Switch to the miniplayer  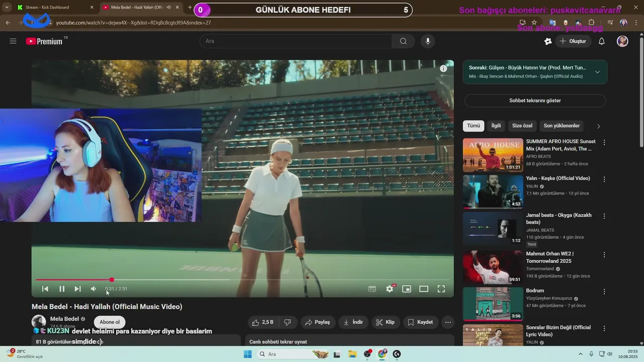tap(407, 289)
